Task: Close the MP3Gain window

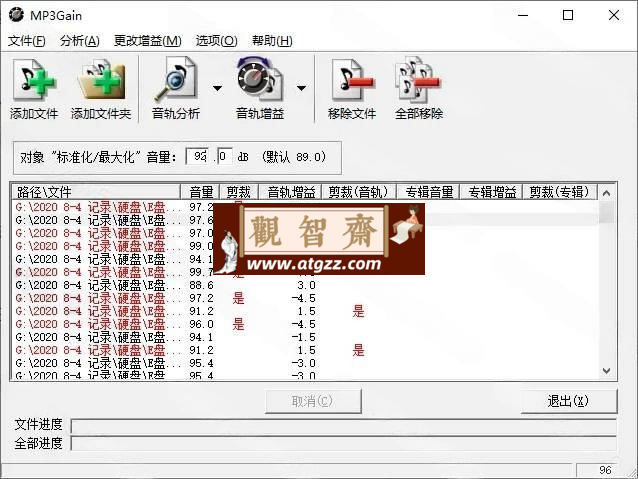Action: 614,15
